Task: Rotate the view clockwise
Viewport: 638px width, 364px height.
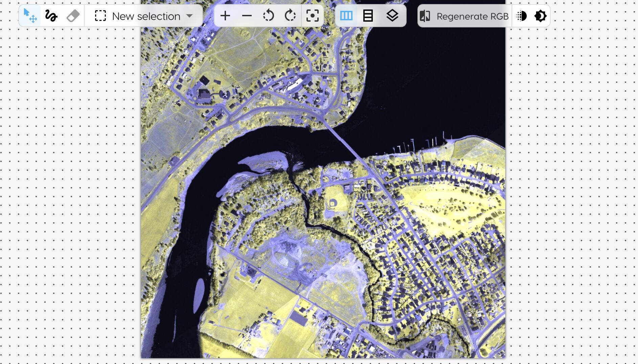Action: pos(291,16)
